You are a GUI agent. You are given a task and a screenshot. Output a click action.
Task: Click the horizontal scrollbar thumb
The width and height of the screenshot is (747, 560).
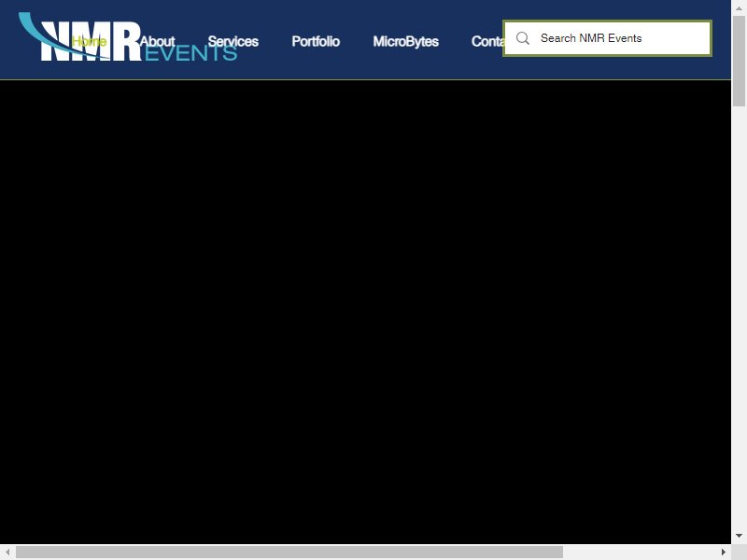point(289,552)
